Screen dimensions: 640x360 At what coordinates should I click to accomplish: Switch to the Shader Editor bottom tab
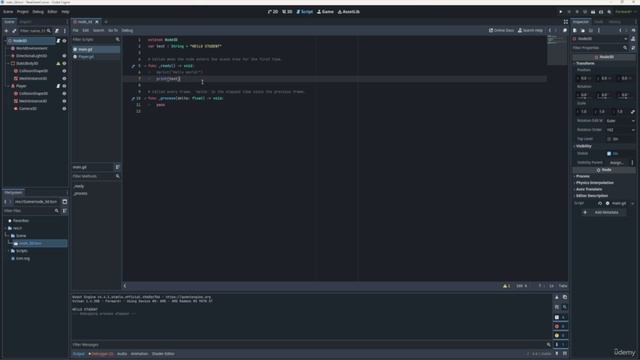163,354
